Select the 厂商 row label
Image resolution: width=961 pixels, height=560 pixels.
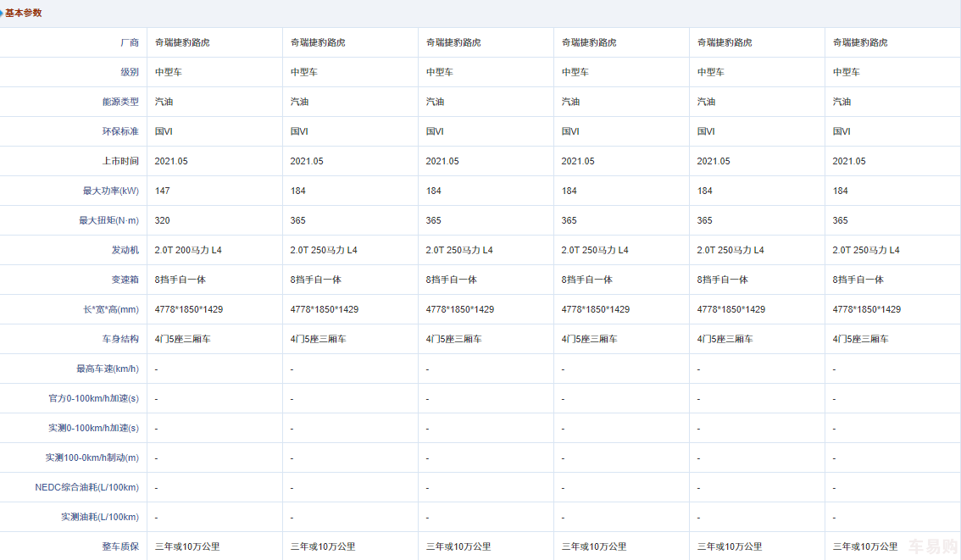[x=130, y=42]
